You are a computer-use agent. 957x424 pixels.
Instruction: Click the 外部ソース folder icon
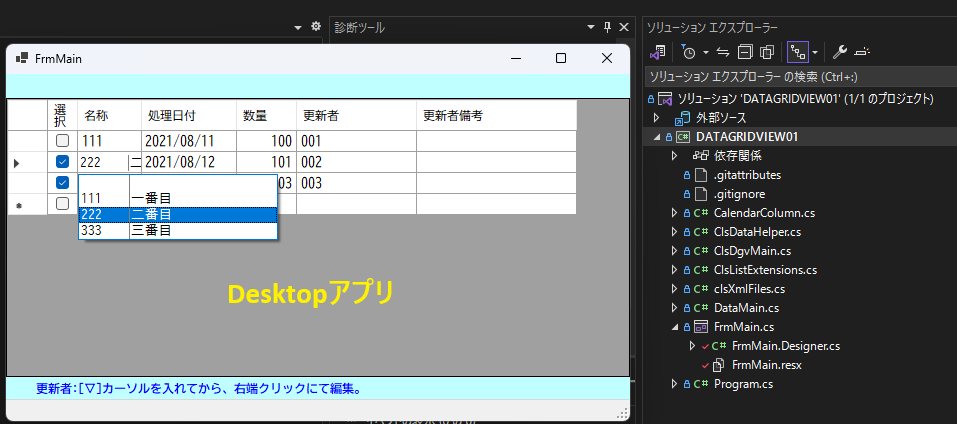coord(682,118)
